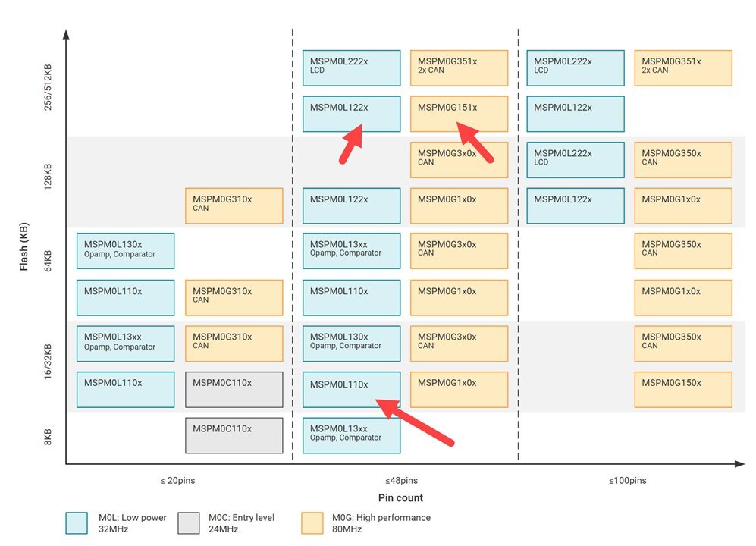Click the '16/32KB' flash axis label
This screenshot has height=546, width=756.
[48, 362]
